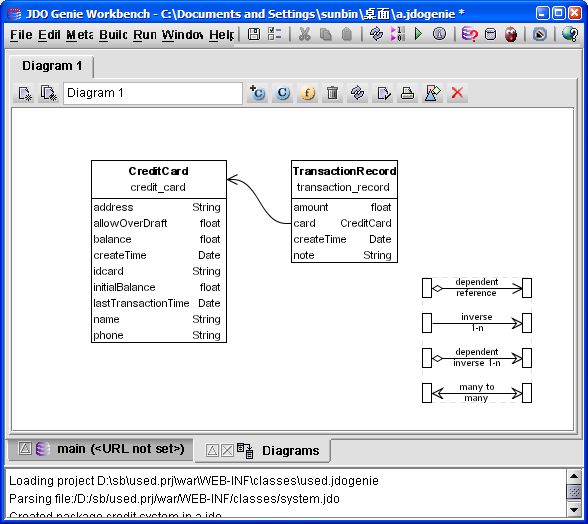Click the printer icon in diagram toolbar
The width and height of the screenshot is (588, 524).
[x=407, y=93]
